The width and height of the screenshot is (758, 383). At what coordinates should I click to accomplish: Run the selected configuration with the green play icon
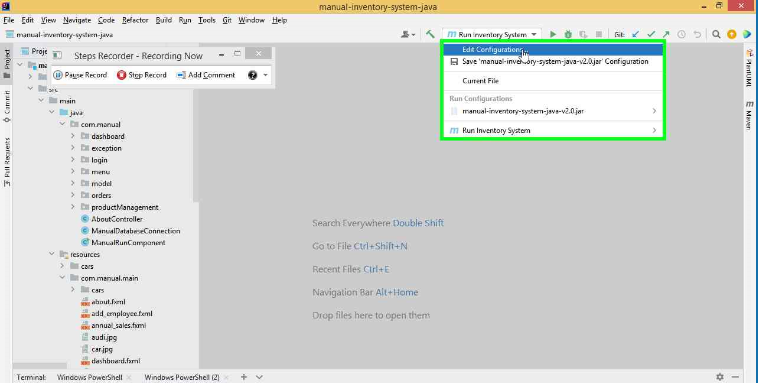coord(553,34)
